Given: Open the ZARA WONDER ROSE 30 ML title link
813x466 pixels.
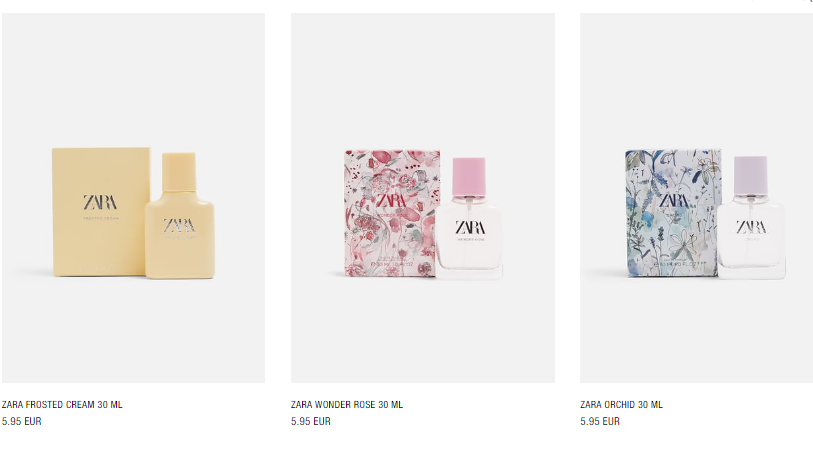Looking at the screenshot, I should tap(346, 404).
